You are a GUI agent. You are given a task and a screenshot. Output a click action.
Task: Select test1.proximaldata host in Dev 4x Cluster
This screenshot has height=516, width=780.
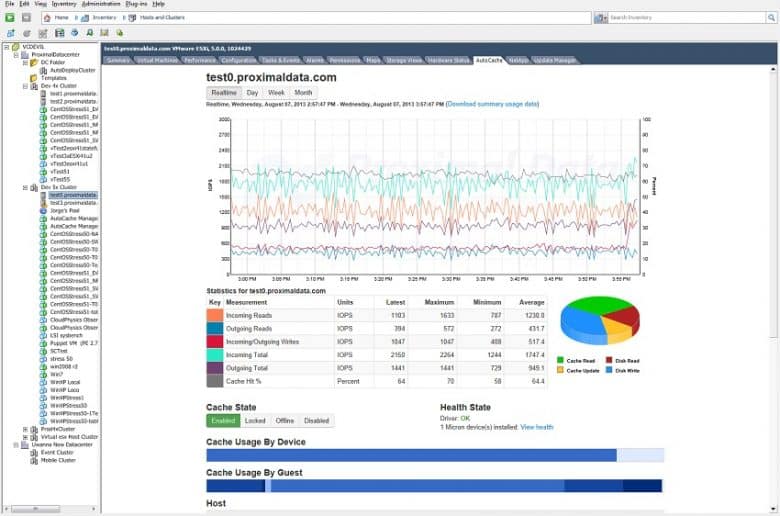[73, 94]
